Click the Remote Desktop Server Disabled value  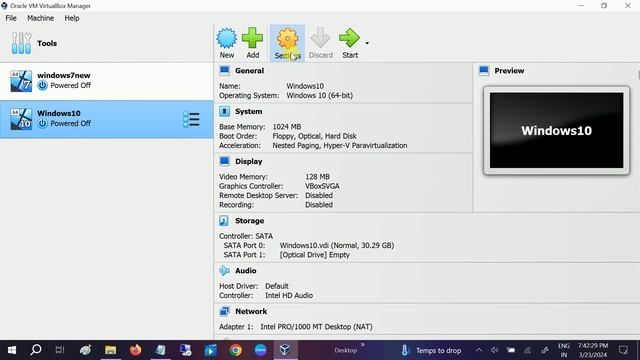319,196
